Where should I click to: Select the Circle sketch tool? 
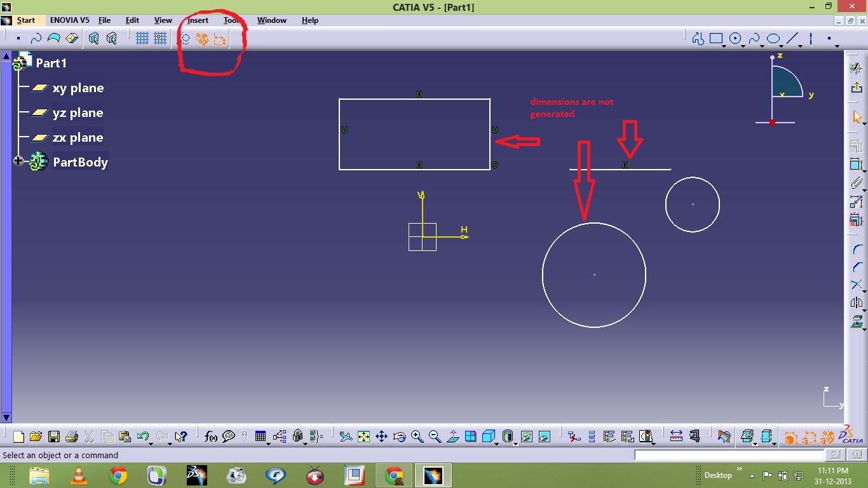(x=735, y=39)
